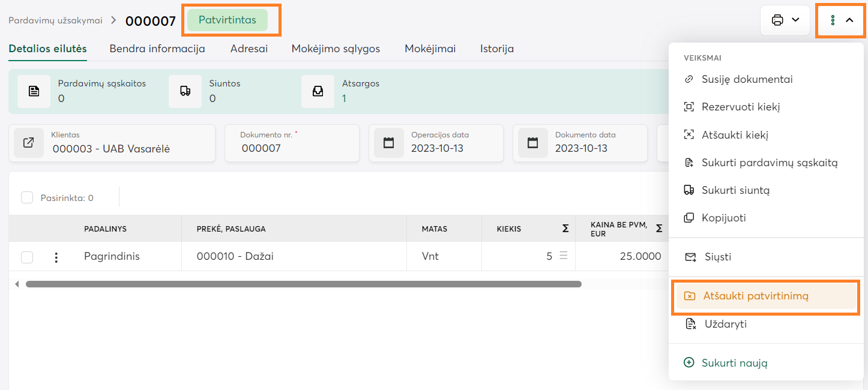The image size is (868, 390).
Task: Click the horizontal table scrollbar
Action: (x=303, y=284)
